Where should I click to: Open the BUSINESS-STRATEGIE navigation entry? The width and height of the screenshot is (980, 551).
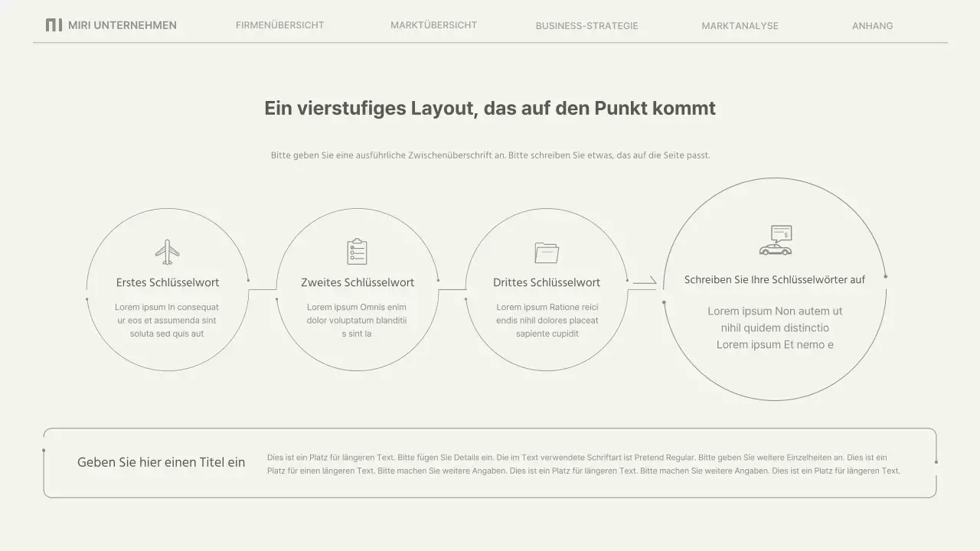(587, 25)
